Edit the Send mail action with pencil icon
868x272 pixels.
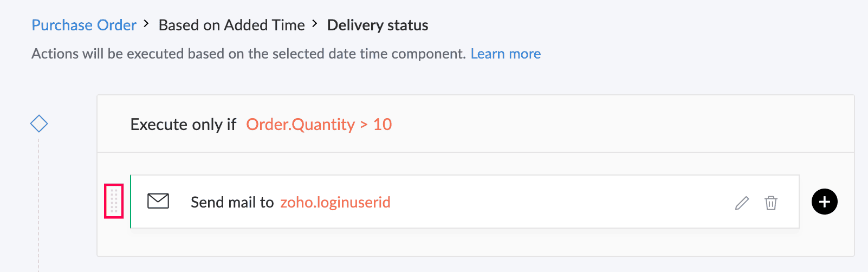pyautogui.click(x=742, y=203)
